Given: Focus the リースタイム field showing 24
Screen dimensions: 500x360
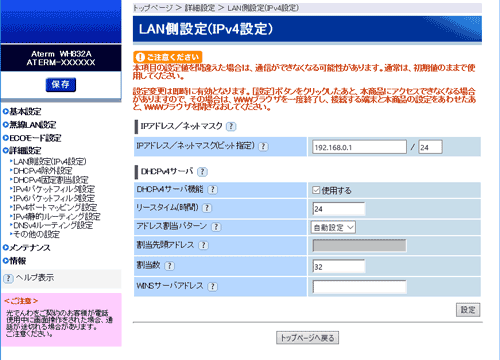Looking at the screenshot, I should (x=339, y=209).
